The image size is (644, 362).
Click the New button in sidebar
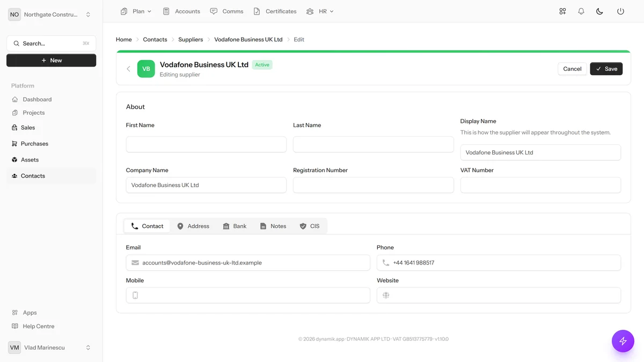[52, 61]
